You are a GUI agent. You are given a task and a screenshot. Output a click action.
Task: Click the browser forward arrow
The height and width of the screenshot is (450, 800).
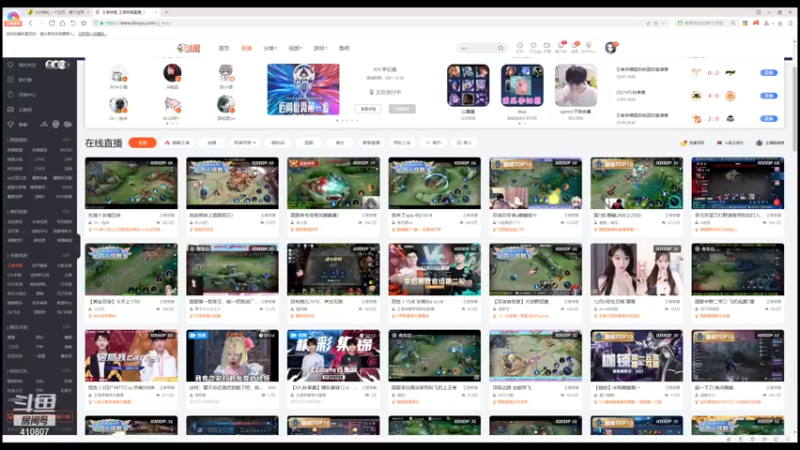41,23
